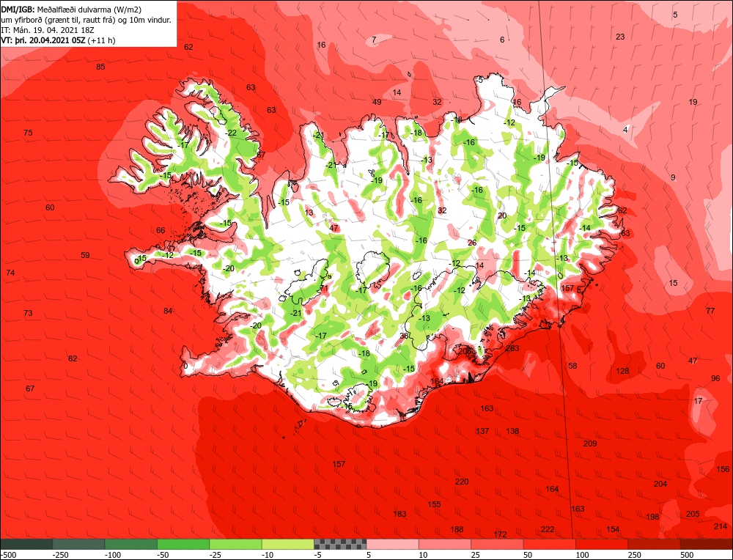The width and height of the screenshot is (733, 560).
Task: Click the map value '77' at the eastern edge
Action: (710, 310)
